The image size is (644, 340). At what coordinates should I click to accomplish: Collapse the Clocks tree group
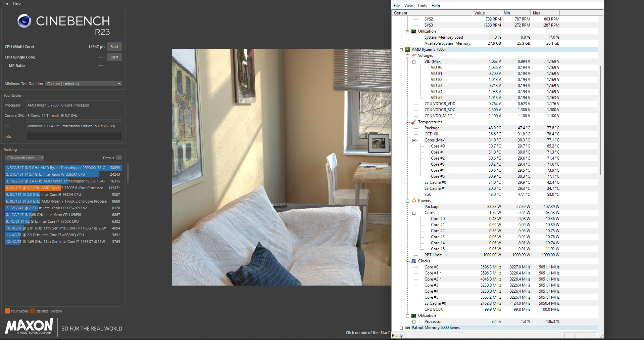pyautogui.click(x=407, y=261)
